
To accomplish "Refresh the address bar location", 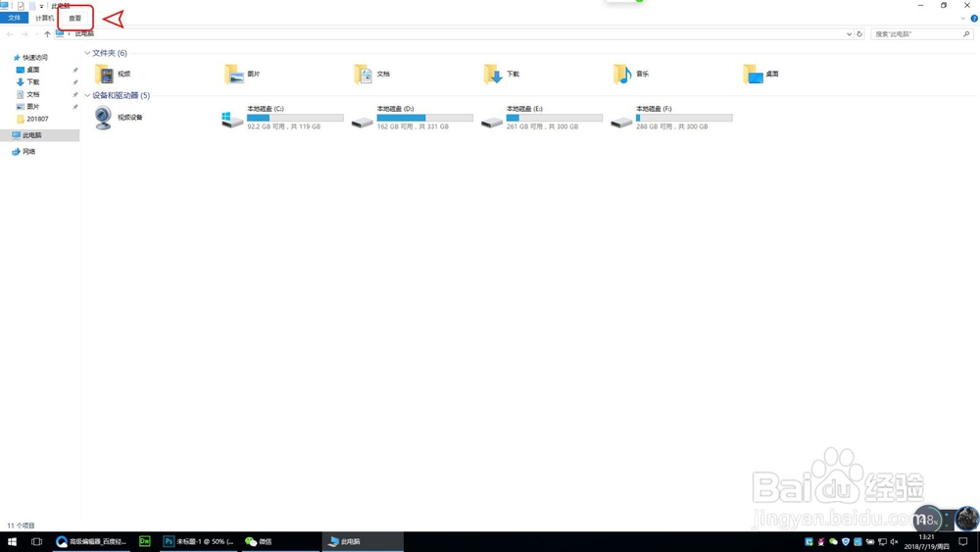I will [859, 33].
